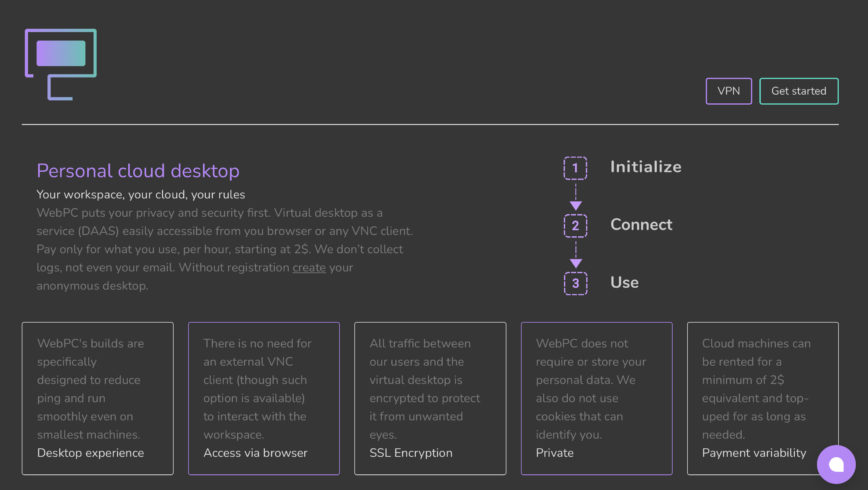Click the step 3 number icon
Screen dimensions: 868x490
click(x=575, y=283)
